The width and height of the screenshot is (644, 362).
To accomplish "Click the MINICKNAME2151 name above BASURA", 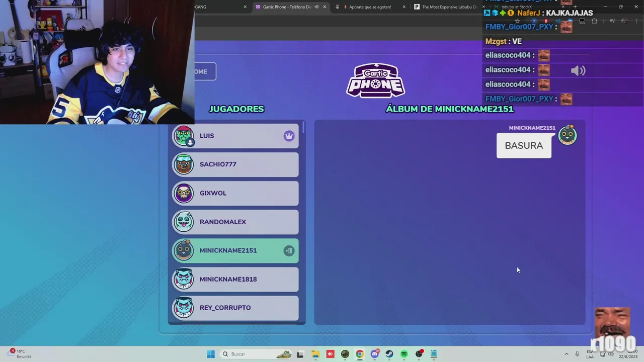I will (x=532, y=128).
